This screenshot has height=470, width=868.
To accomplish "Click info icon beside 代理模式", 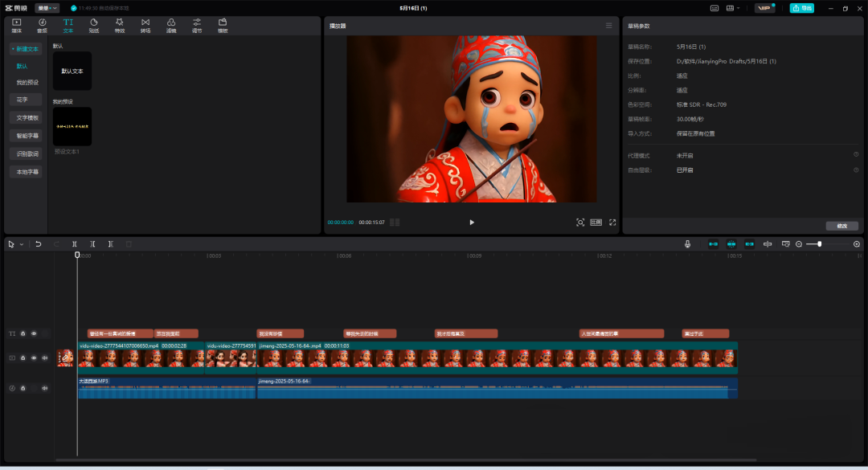I will click(856, 155).
